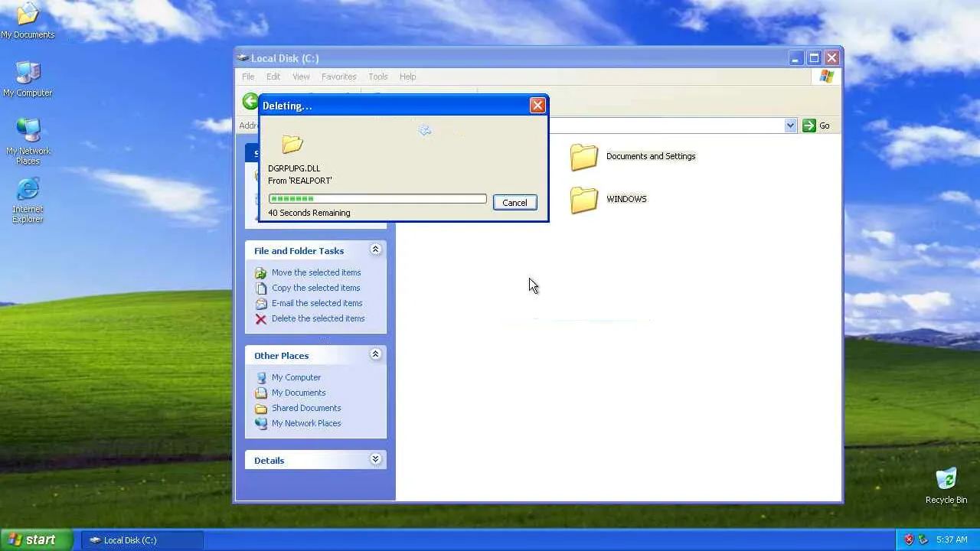Open the Help menu

pos(408,77)
